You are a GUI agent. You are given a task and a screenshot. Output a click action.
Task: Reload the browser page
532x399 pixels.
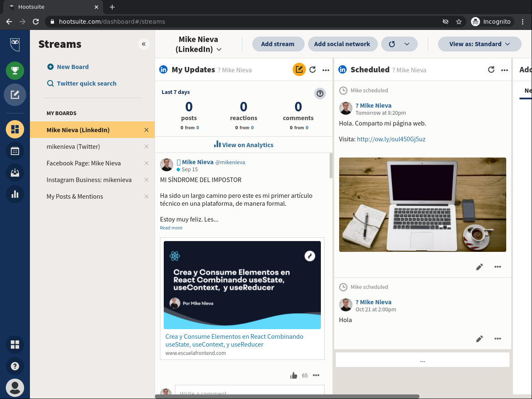pyautogui.click(x=36, y=22)
